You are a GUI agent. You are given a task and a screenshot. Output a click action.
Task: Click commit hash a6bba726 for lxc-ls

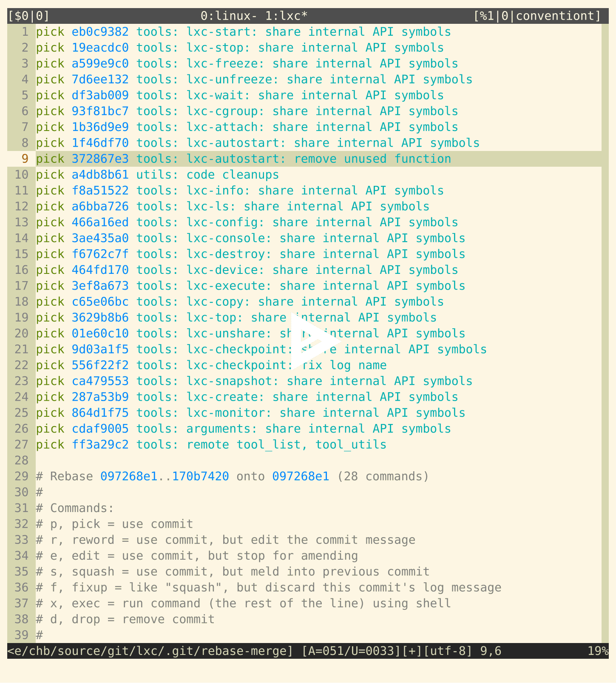(x=100, y=207)
